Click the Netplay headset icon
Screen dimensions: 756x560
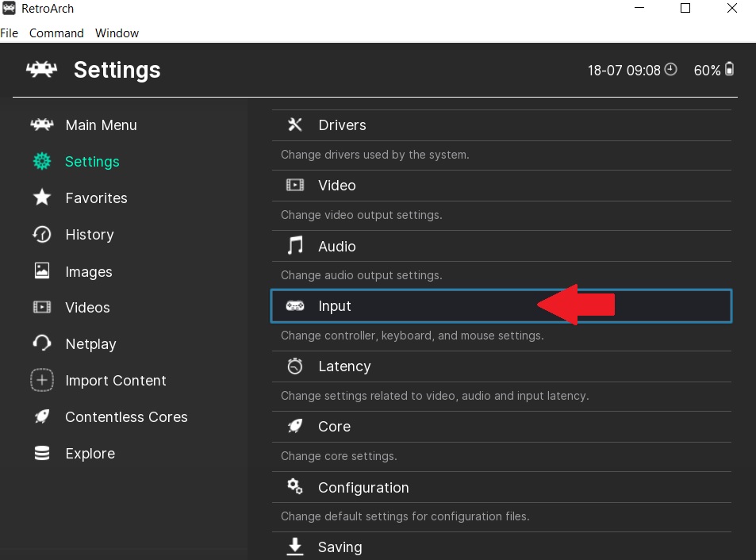[42, 344]
